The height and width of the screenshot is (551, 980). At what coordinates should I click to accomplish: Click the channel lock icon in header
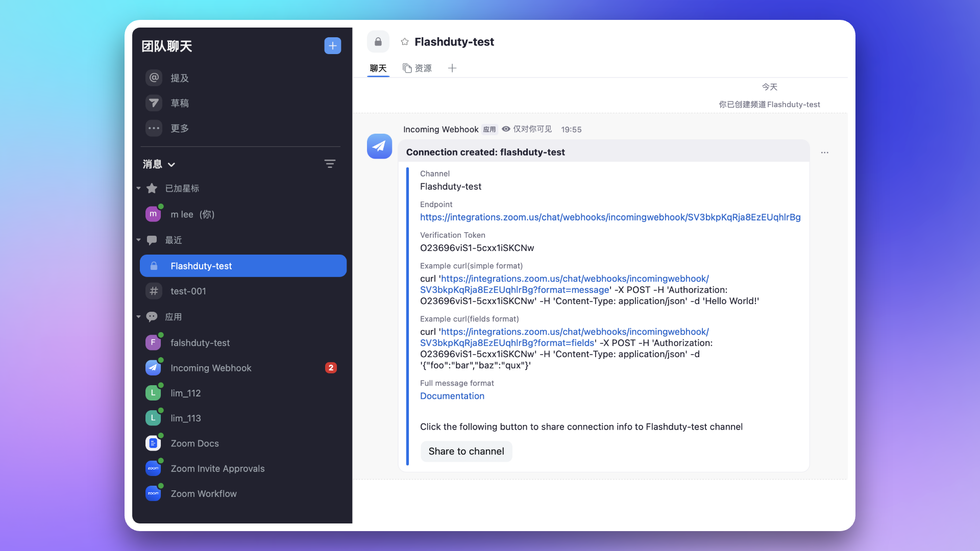(378, 42)
